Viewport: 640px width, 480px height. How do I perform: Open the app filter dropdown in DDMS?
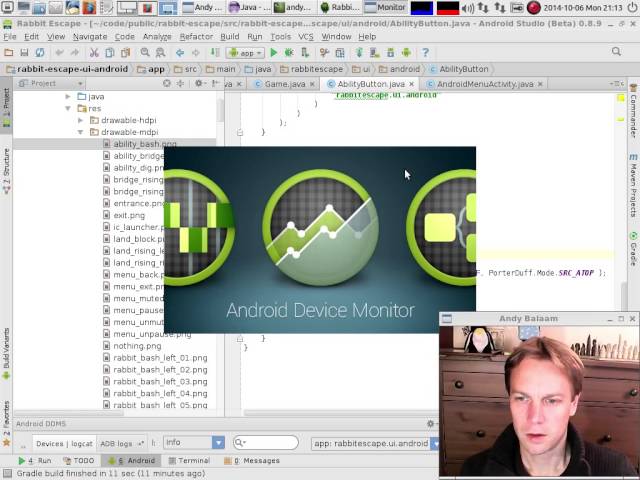point(375,443)
